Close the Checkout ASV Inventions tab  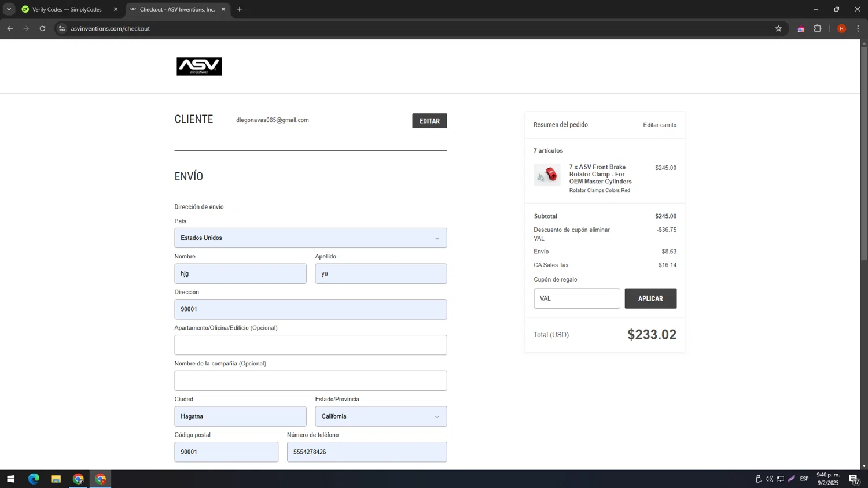(223, 9)
